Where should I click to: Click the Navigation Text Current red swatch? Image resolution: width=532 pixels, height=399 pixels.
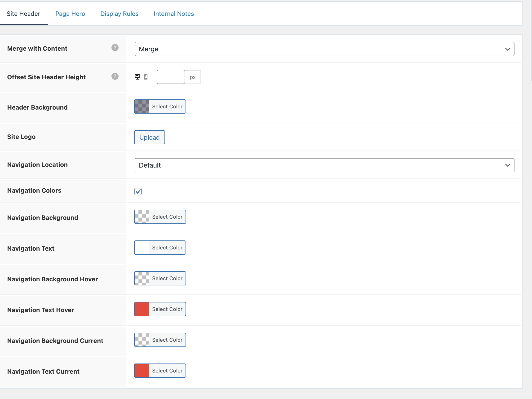coord(142,371)
